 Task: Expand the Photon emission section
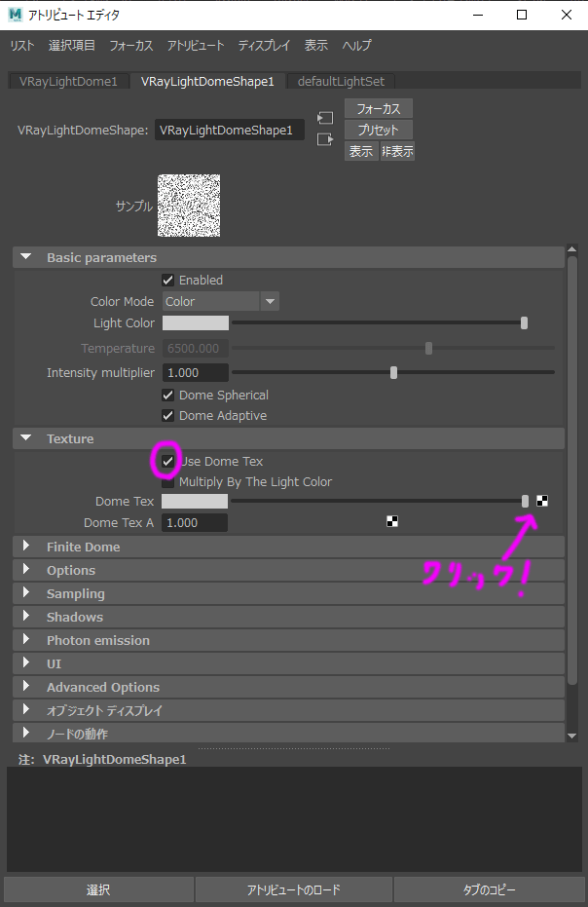(26, 640)
